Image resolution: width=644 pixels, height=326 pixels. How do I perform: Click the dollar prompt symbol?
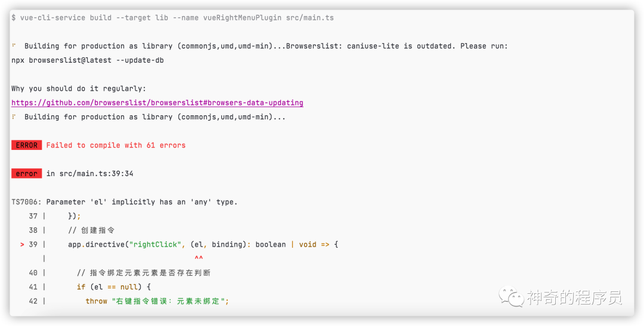tap(14, 18)
